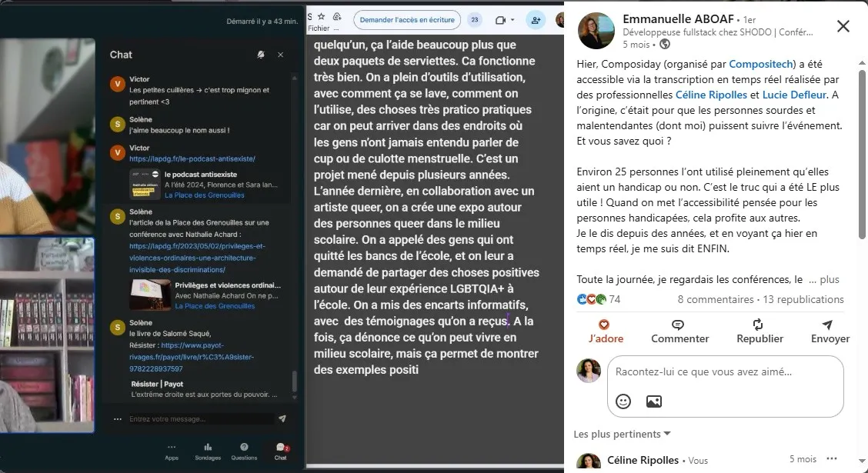Mute chat notifications bell icon

point(261,55)
